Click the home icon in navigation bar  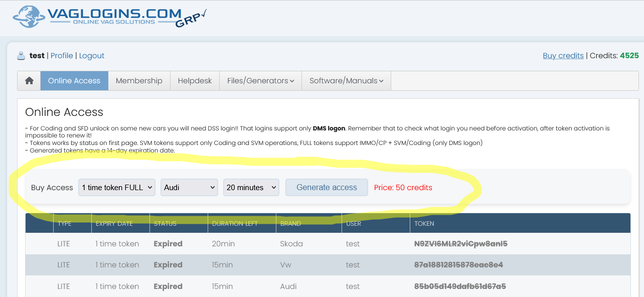[x=29, y=81]
